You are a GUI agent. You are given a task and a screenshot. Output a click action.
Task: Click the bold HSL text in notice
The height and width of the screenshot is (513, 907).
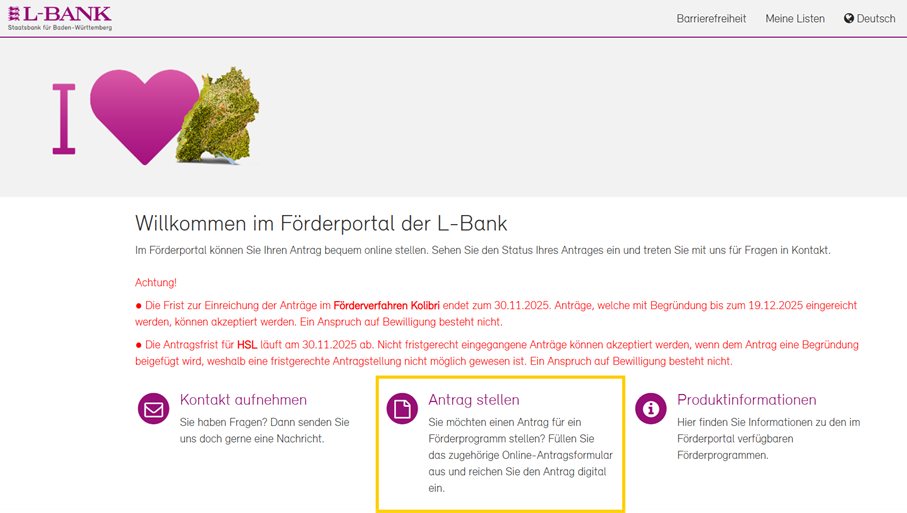247,345
